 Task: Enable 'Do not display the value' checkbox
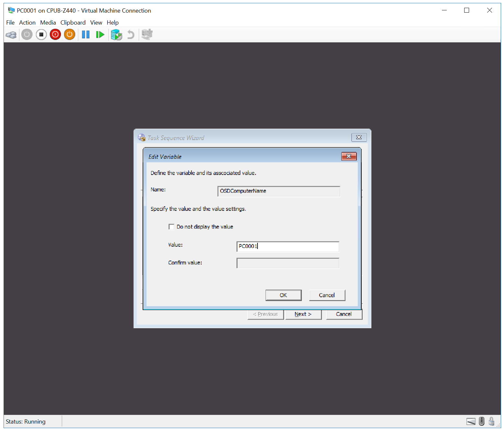171,227
